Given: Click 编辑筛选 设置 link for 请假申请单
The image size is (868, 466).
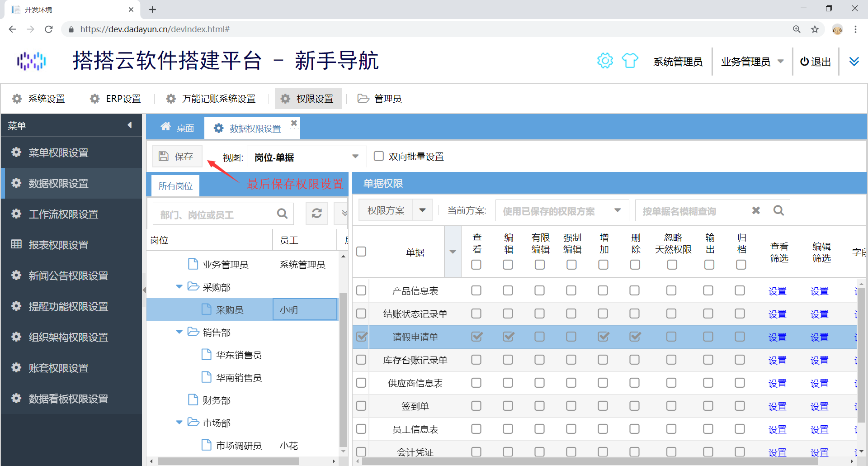Looking at the screenshot, I should (x=819, y=337).
